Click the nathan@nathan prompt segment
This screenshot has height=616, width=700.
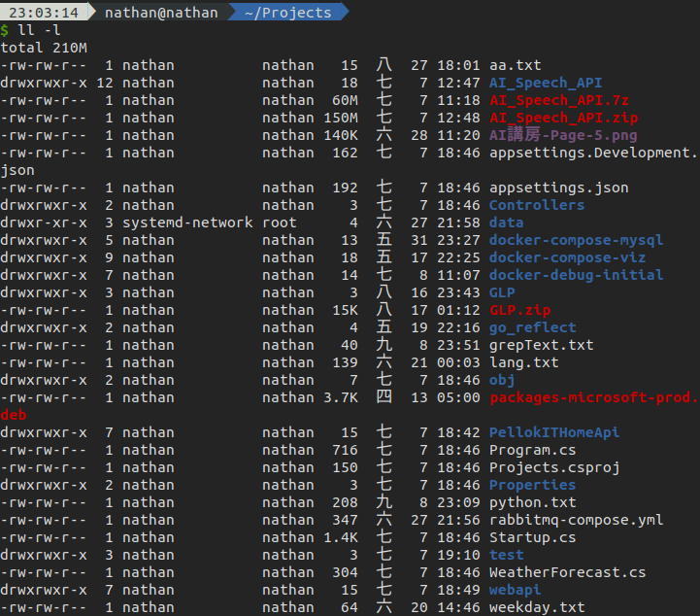pyautogui.click(x=161, y=13)
